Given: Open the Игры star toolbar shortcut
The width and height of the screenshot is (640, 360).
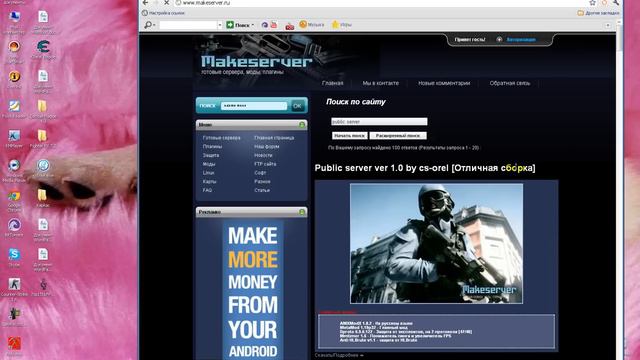Looking at the screenshot, I should click(342, 25).
